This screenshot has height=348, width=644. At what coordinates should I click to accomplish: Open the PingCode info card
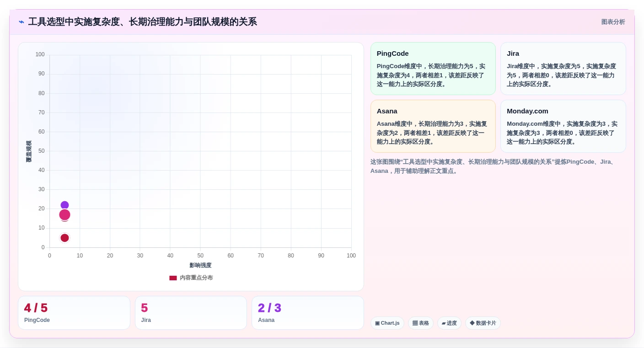433,69
